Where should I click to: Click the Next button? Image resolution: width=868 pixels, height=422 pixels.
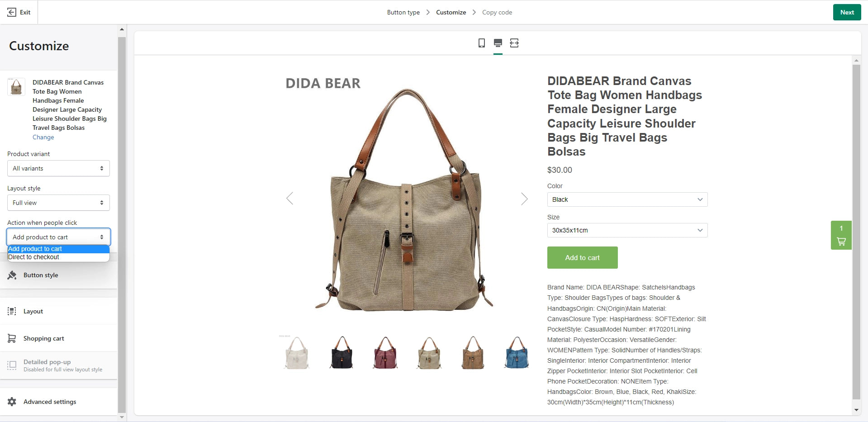tap(847, 12)
